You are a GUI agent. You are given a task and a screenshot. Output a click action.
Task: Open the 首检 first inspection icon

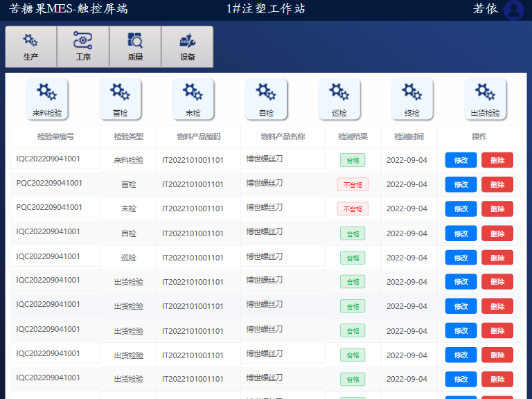pyautogui.click(x=120, y=98)
